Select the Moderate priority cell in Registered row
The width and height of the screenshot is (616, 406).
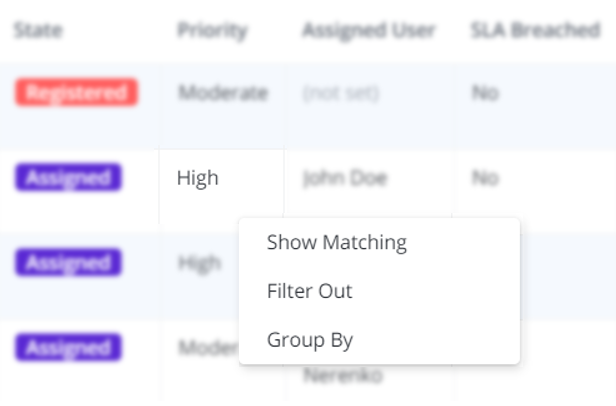[223, 94]
